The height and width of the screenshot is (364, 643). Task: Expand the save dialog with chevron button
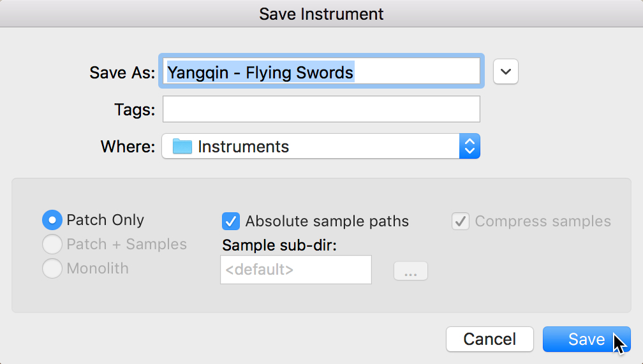pyautogui.click(x=506, y=71)
